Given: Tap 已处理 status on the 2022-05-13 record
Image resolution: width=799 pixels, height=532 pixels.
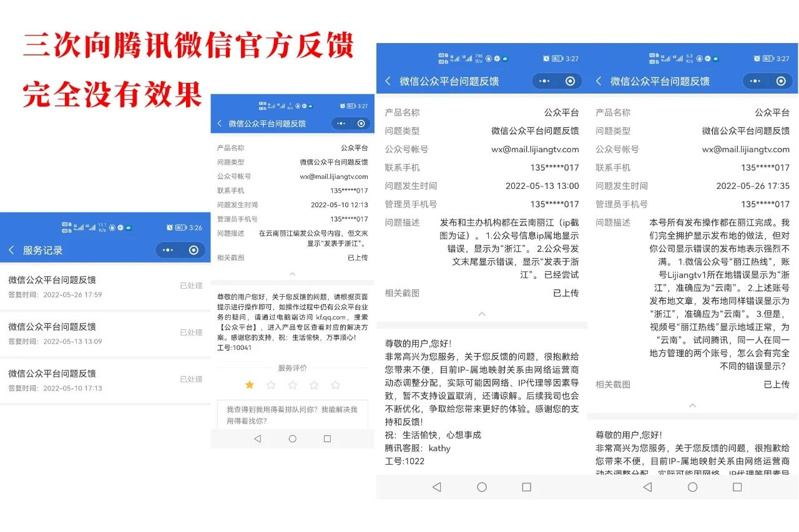Looking at the screenshot, I should (x=191, y=332).
